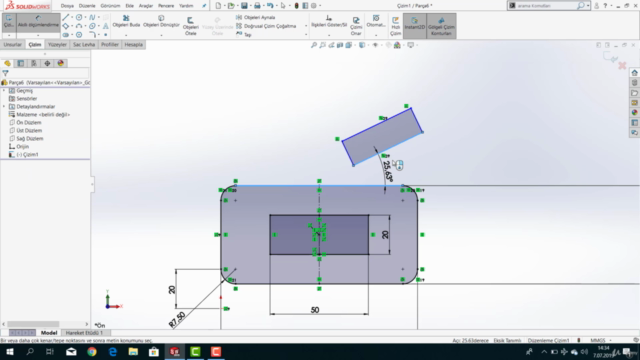640x360 pixels.
Task: Open dropdown under Objeleri Buda
Action: [x=126, y=35]
